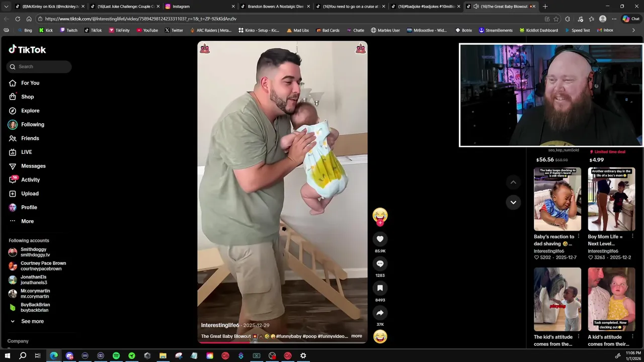Image resolution: width=644 pixels, height=362 pixels.
Task: Open BuyBackBrian account
Action: click(35, 307)
